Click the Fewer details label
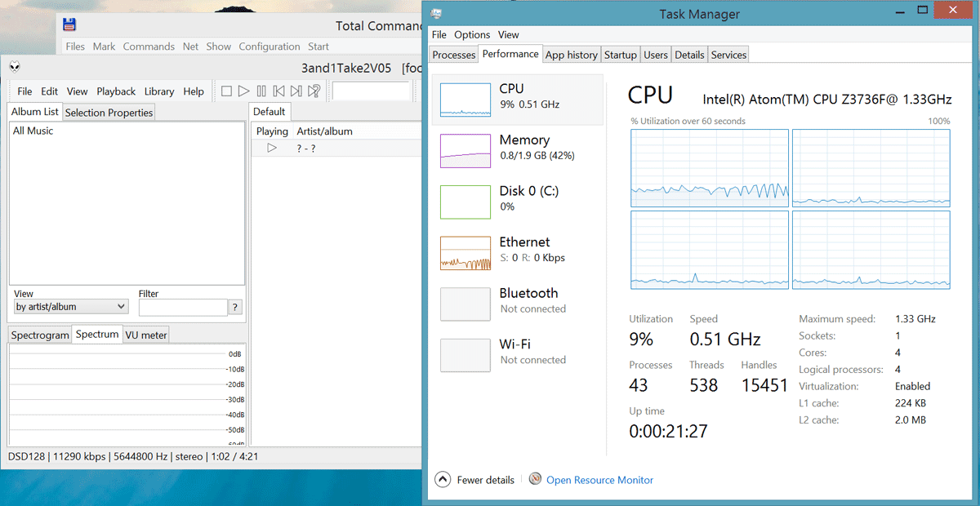The width and height of the screenshot is (980, 506). coord(486,480)
